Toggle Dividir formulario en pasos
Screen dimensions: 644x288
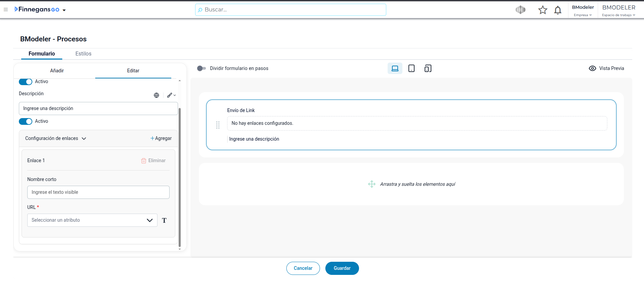pyautogui.click(x=202, y=68)
